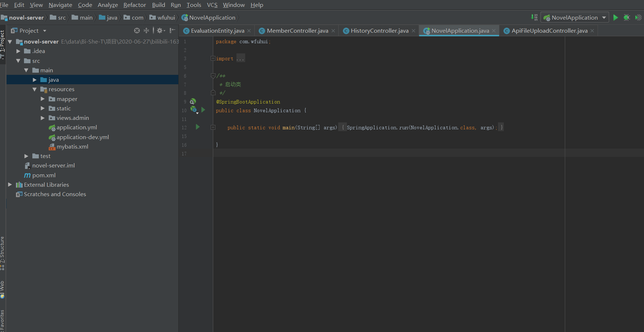Select novel-server.iml file
The height and width of the screenshot is (332, 644).
pos(53,166)
